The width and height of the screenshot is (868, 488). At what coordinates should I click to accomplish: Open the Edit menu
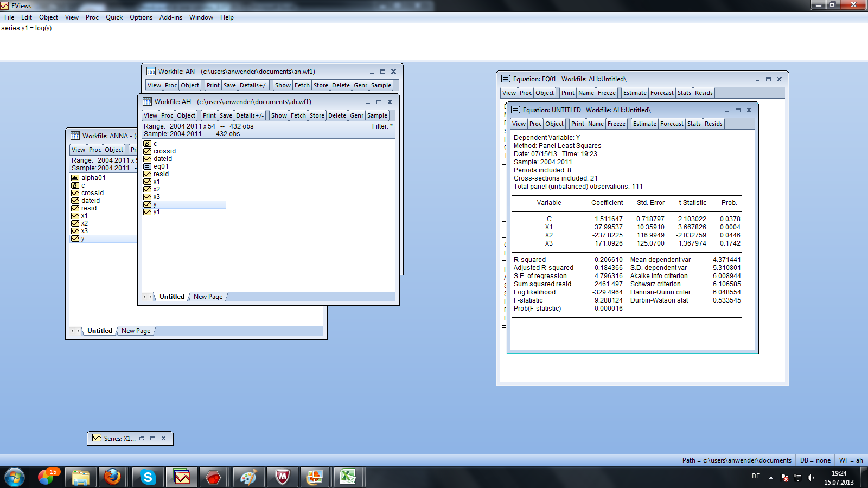(x=27, y=17)
